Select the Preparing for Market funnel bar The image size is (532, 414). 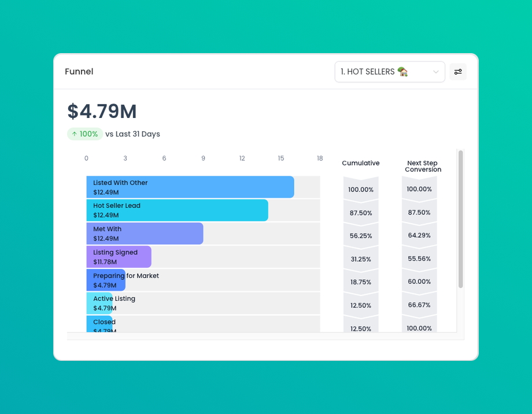coord(106,280)
